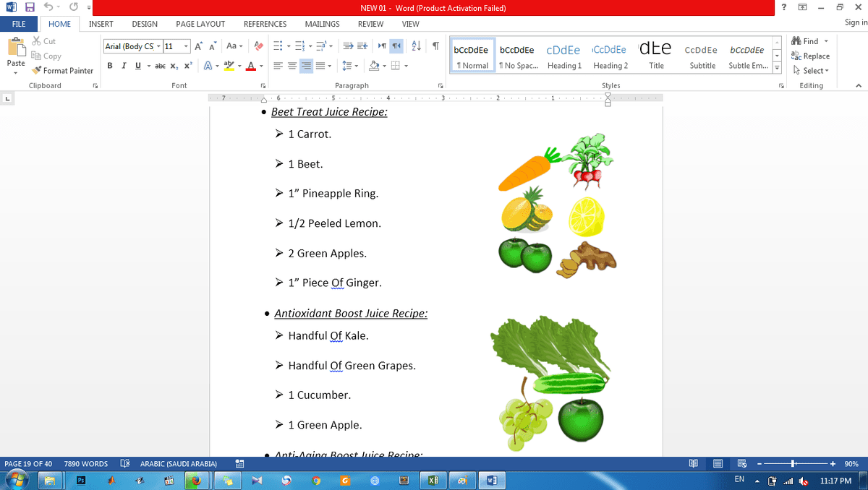The width and height of the screenshot is (868, 490).
Task: Click the Replace tool
Action: (x=810, y=56)
